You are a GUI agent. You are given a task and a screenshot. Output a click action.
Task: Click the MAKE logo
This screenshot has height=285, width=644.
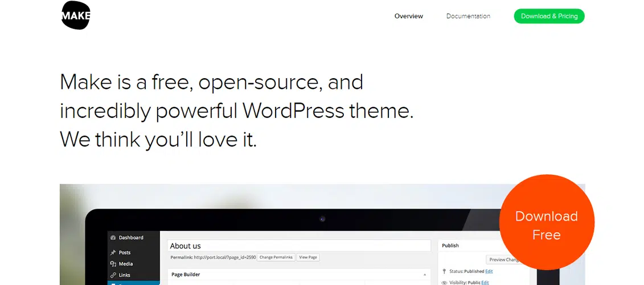click(76, 15)
